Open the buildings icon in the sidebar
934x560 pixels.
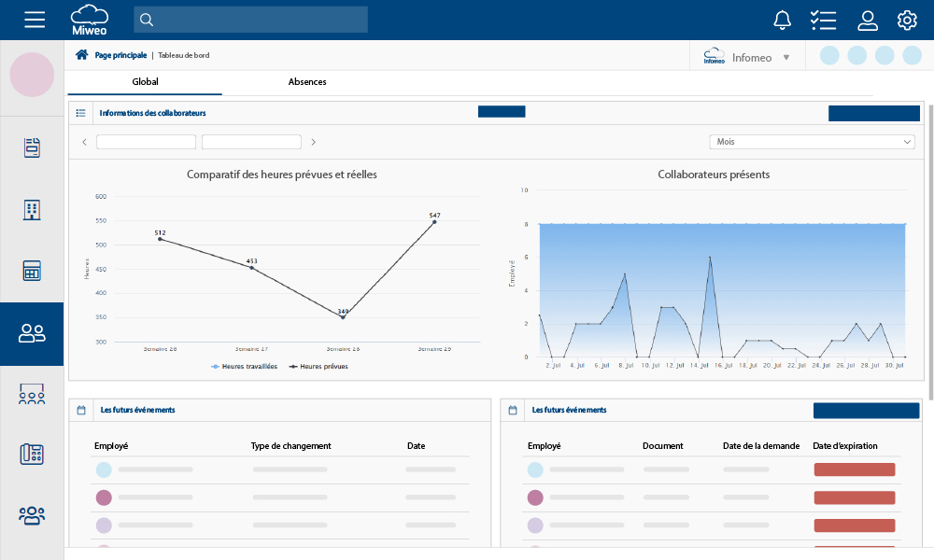[32, 210]
